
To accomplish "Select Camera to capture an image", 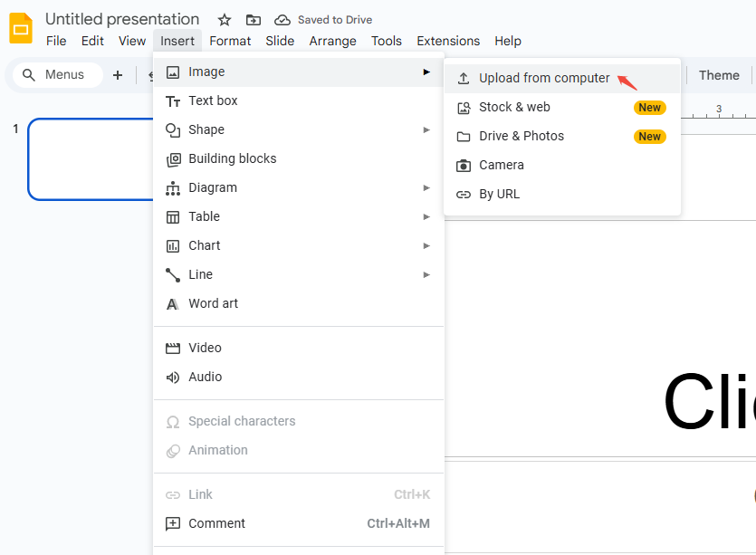I will click(501, 166).
